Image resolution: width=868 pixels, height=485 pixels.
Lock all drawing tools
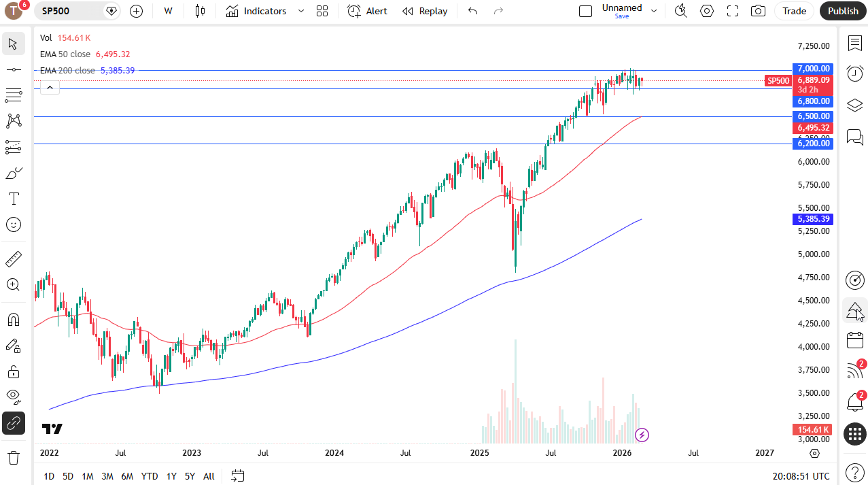pyautogui.click(x=13, y=371)
